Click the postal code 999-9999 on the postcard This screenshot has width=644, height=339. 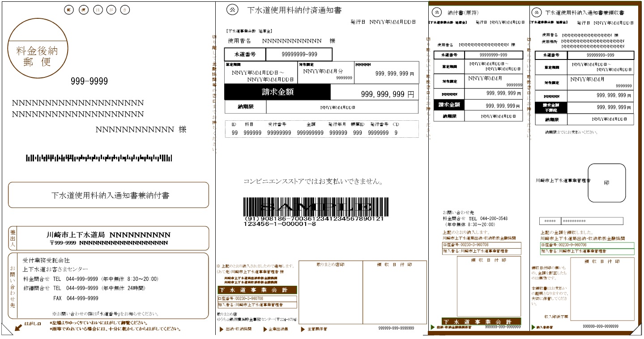[x=89, y=81]
